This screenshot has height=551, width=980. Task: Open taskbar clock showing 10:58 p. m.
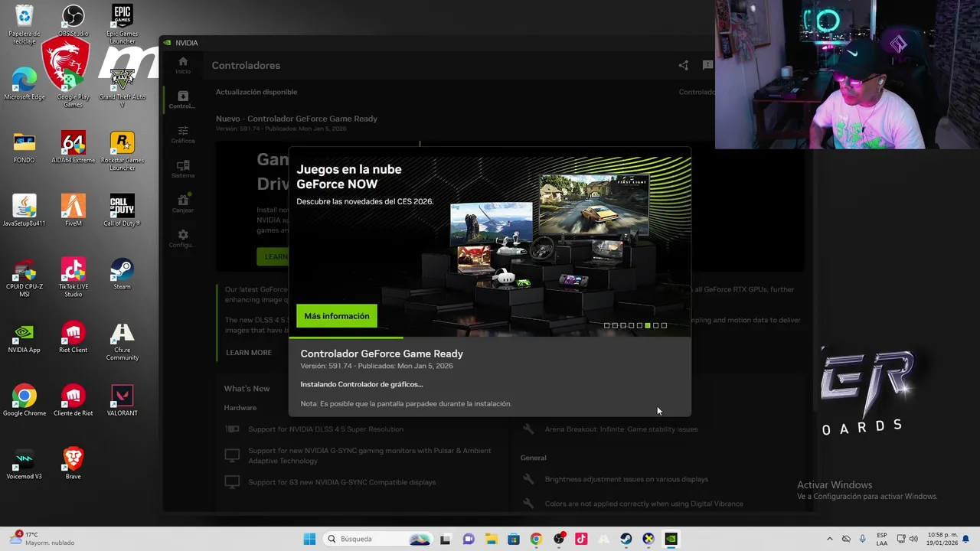(x=942, y=539)
